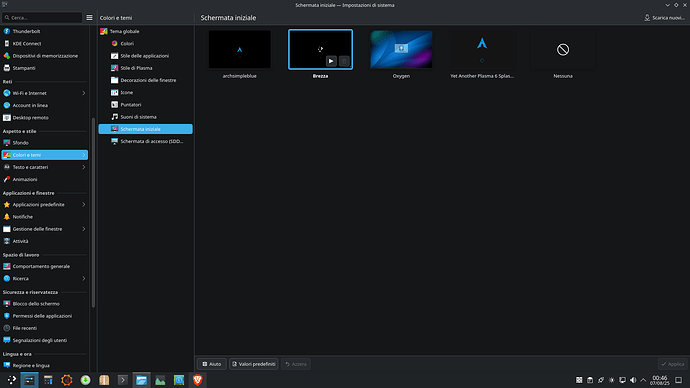Image resolution: width=690 pixels, height=388 pixels.
Task: Click the Applica button
Action: (x=672, y=364)
